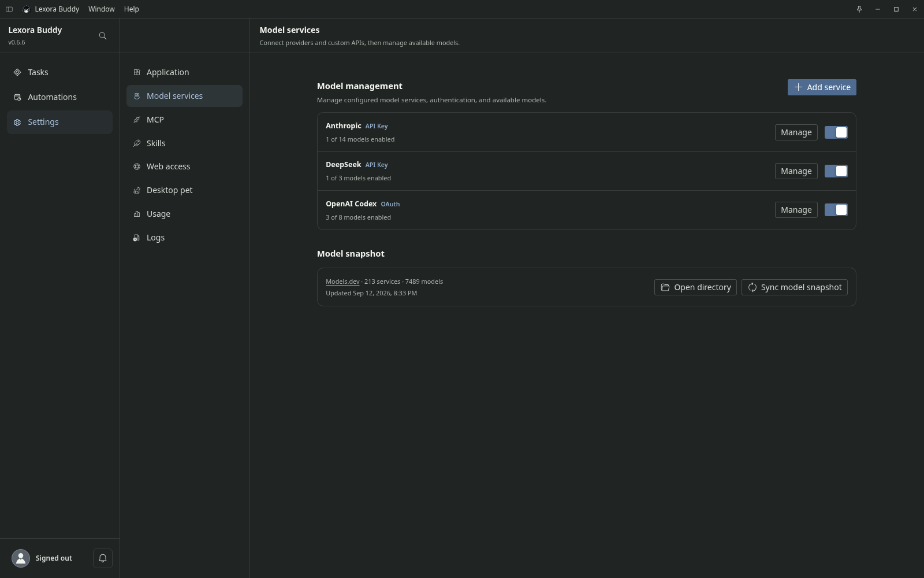Click Sync model snapshot button

pos(794,287)
